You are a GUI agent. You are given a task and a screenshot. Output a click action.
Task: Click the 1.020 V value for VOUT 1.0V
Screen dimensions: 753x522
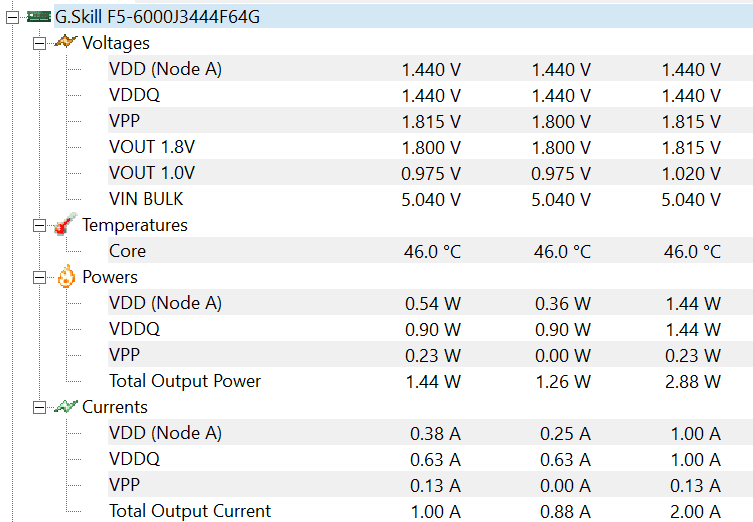[x=691, y=173]
